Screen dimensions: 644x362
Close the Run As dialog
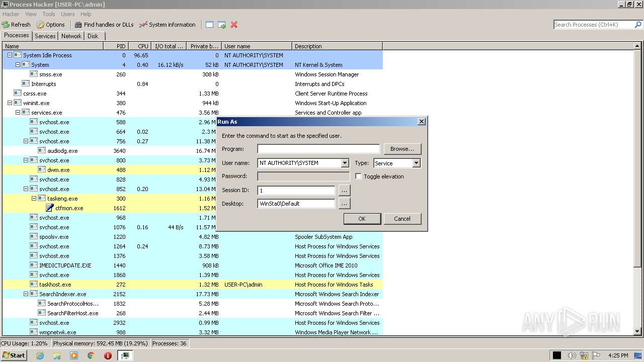(x=422, y=122)
